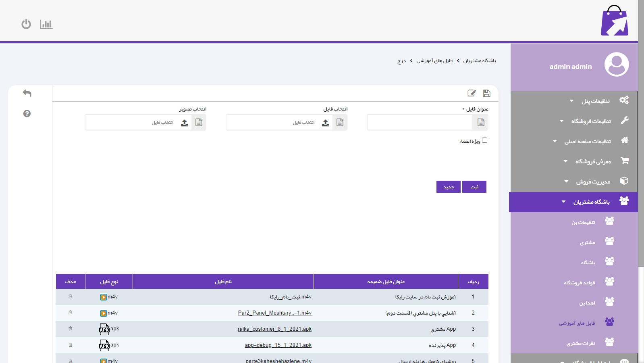
Task: Click the عنوان فایل ضمیمه column header
Action: click(386, 282)
